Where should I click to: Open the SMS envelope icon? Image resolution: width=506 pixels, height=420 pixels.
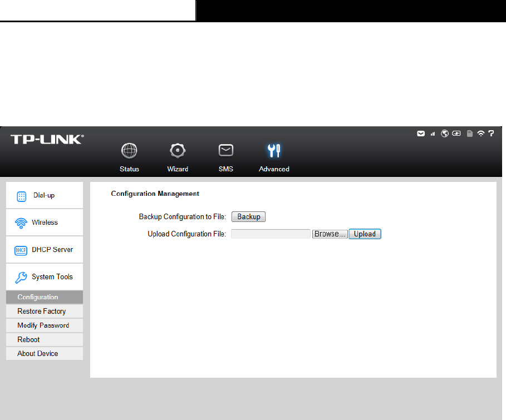pos(226,150)
